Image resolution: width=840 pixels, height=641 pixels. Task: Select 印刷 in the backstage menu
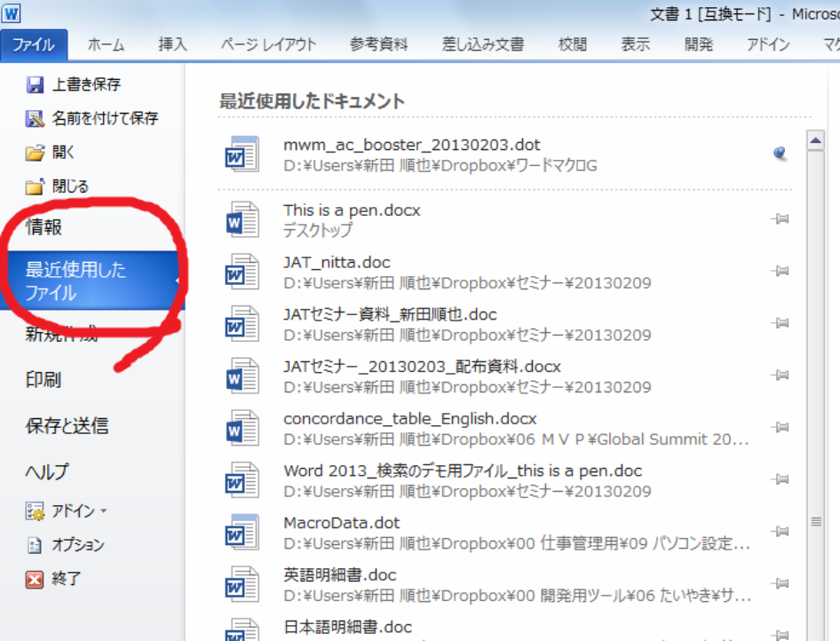[x=44, y=381]
